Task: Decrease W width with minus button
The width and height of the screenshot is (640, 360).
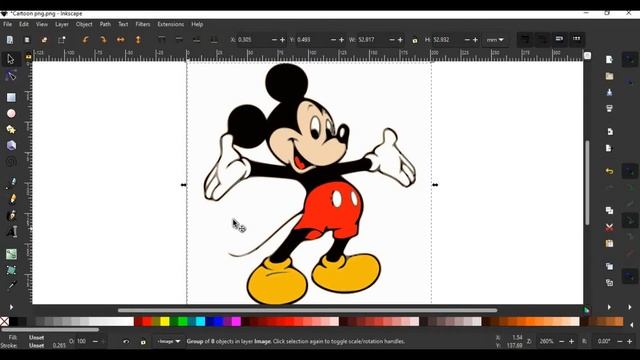Action: pyautogui.click(x=392, y=40)
